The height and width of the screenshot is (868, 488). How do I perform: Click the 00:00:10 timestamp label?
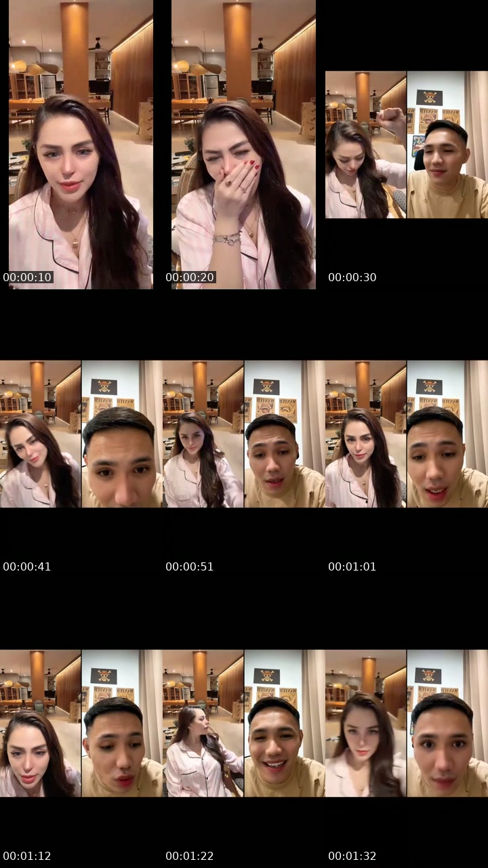27,277
